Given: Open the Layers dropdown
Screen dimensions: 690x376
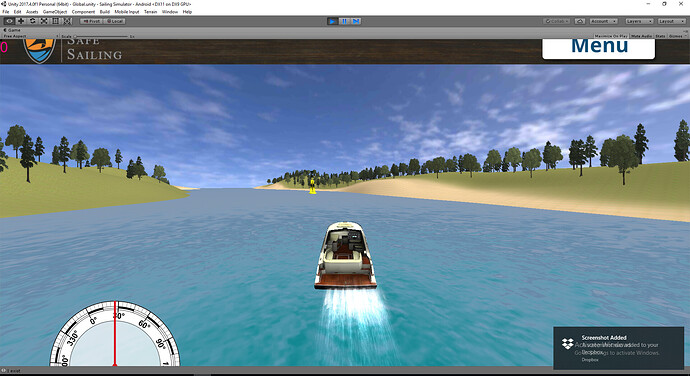Looking at the screenshot, I should pos(639,21).
